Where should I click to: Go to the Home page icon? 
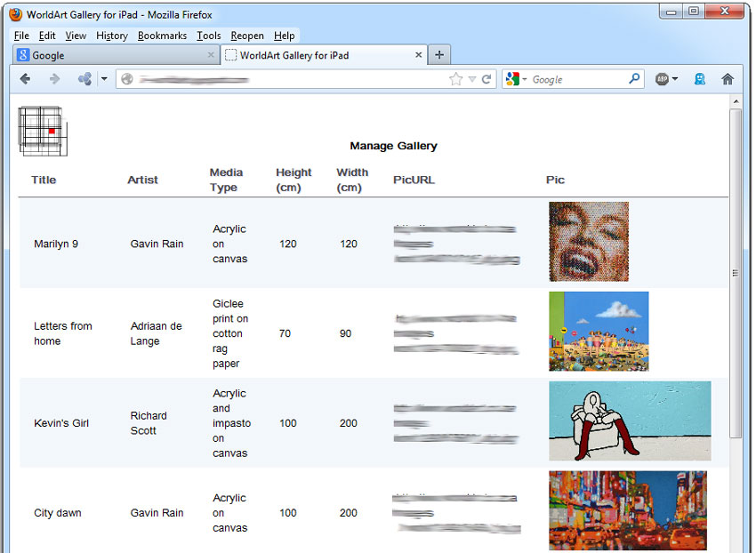point(728,79)
